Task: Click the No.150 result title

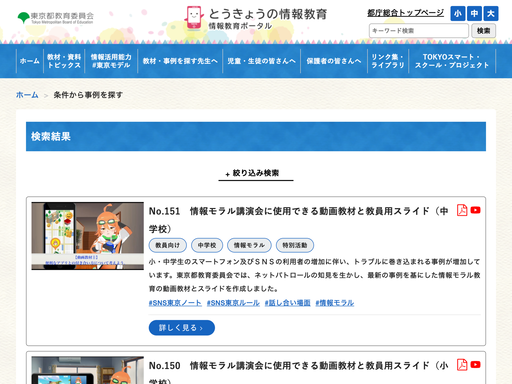Action: pos(298,373)
